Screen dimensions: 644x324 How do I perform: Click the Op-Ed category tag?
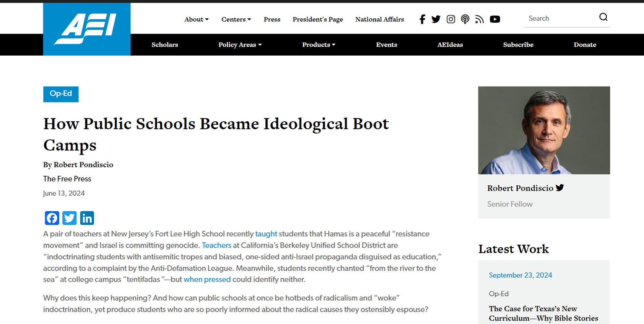61,94
